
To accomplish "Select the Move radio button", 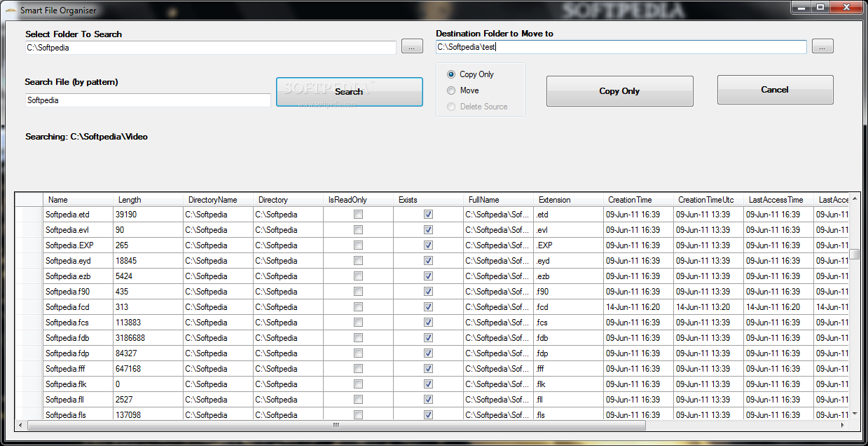I will [451, 90].
